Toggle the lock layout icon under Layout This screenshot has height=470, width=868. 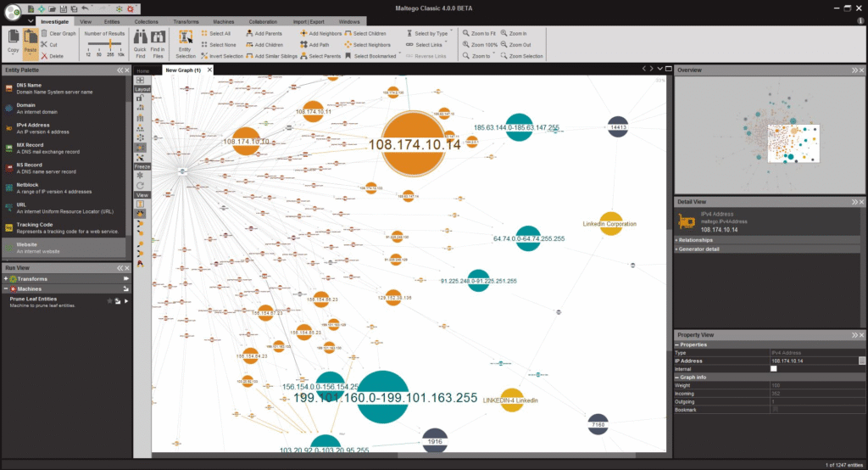[x=140, y=98]
